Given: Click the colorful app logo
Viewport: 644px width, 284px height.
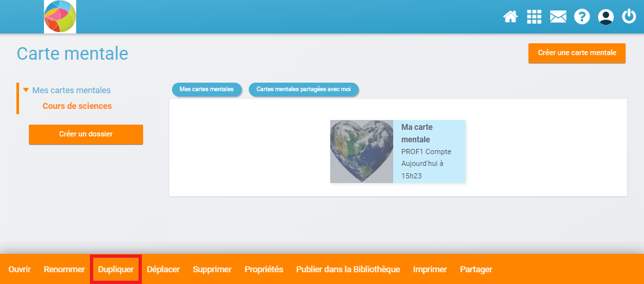Looking at the screenshot, I should point(60,16).
